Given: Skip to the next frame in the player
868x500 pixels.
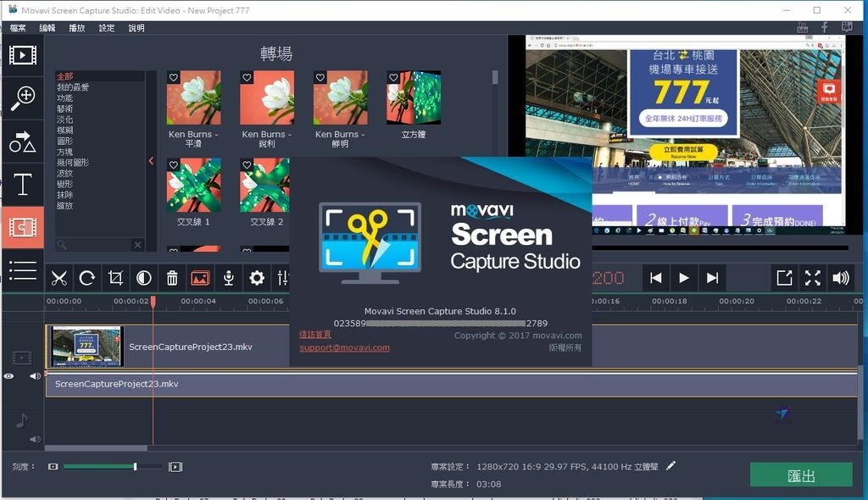Looking at the screenshot, I should click(x=712, y=278).
